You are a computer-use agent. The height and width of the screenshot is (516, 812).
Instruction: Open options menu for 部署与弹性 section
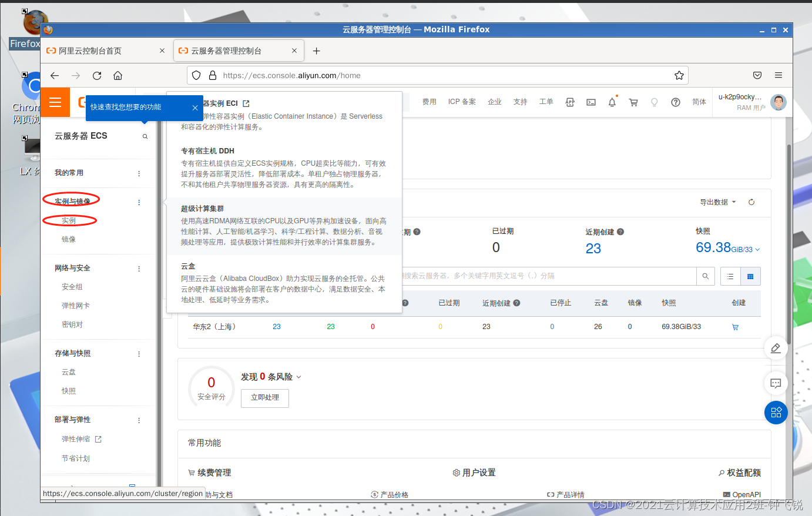click(139, 420)
